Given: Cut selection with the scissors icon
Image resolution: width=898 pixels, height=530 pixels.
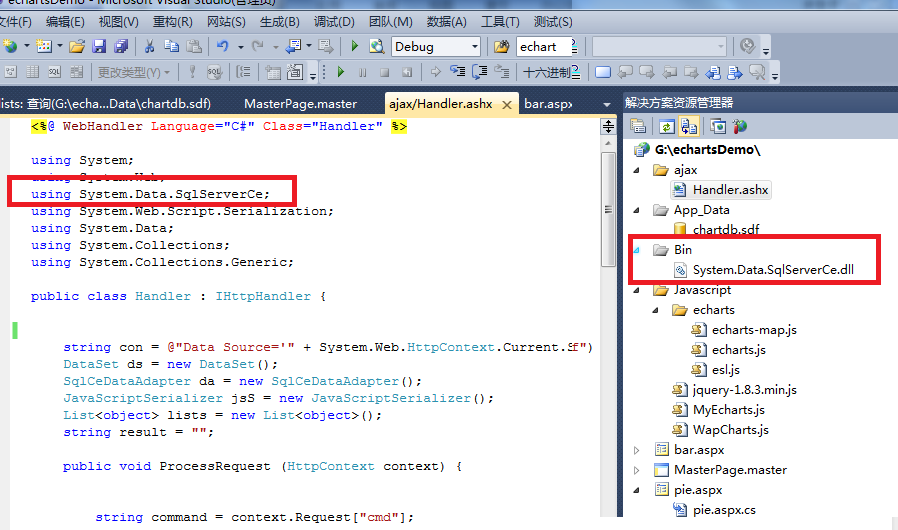Looking at the screenshot, I should click(149, 46).
